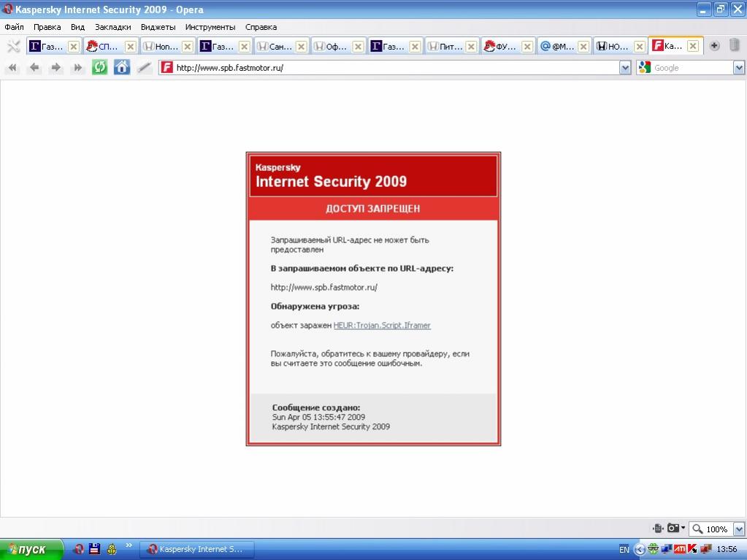The height and width of the screenshot is (560, 747).
Task: Open the closed tabs trash can
Action: pyautogui.click(x=735, y=46)
